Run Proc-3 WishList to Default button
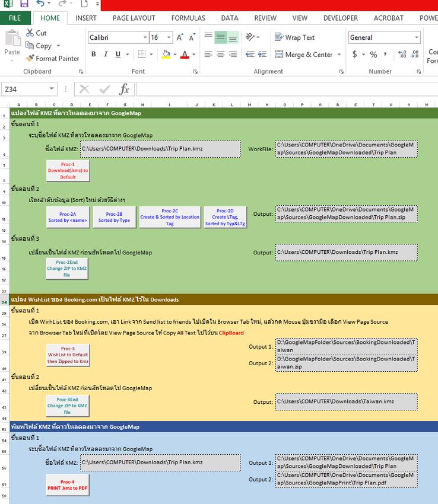The height and width of the screenshot is (504, 438). [68, 355]
